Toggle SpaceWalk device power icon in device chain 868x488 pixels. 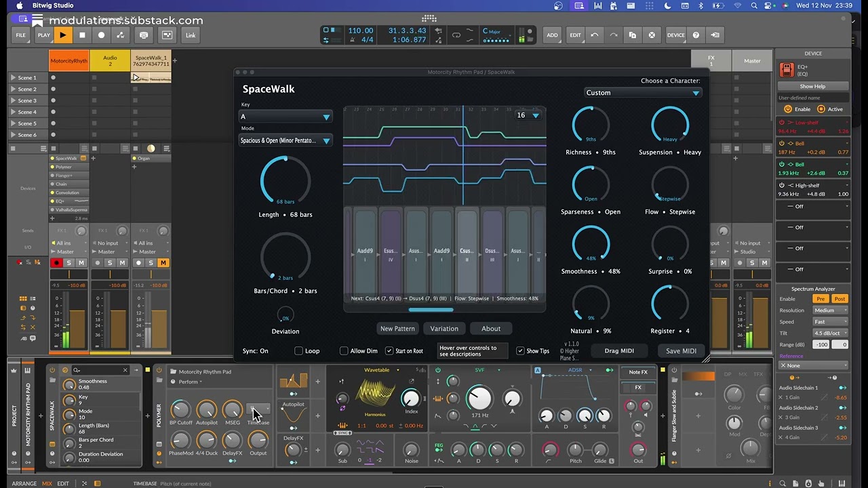52,370
